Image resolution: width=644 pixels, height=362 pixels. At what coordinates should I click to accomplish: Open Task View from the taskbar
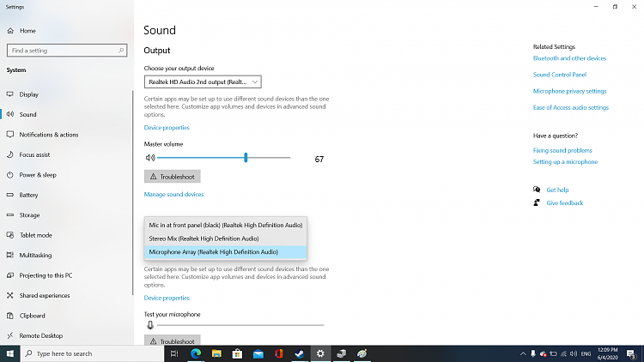[175, 353]
